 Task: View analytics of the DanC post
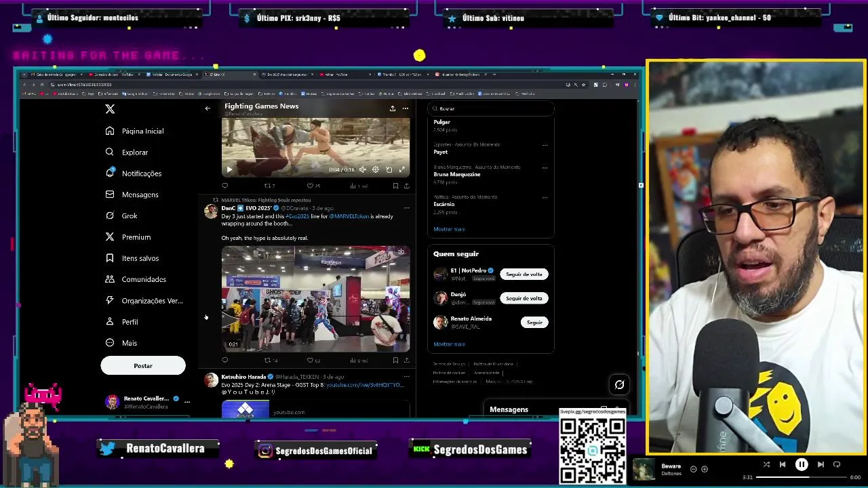click(359, 361)
